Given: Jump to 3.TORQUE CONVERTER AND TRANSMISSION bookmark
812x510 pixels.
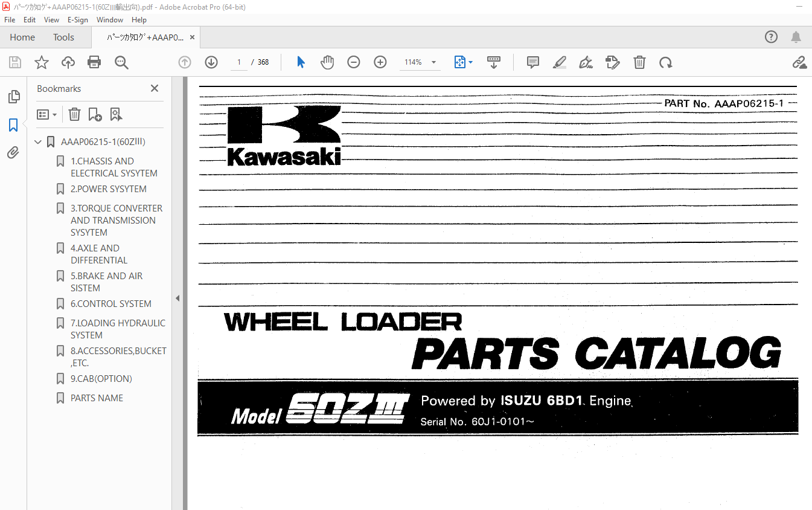Looking at the screenshot, I should pyautogui.click(x=117, y=220).
